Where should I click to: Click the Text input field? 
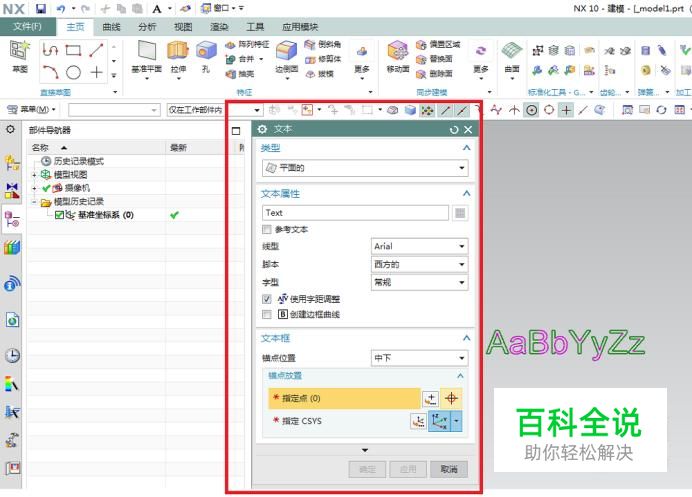[x=355, y=213]
